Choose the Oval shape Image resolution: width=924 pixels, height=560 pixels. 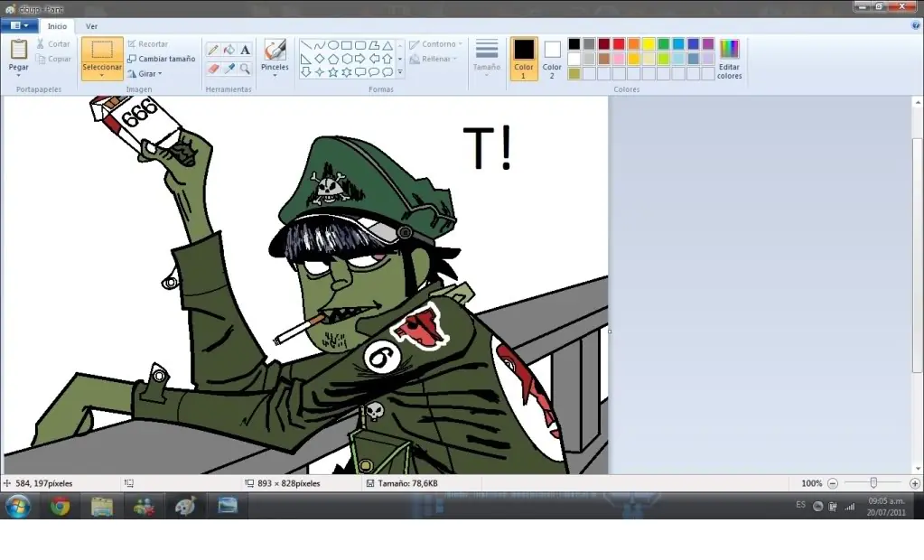333,45
